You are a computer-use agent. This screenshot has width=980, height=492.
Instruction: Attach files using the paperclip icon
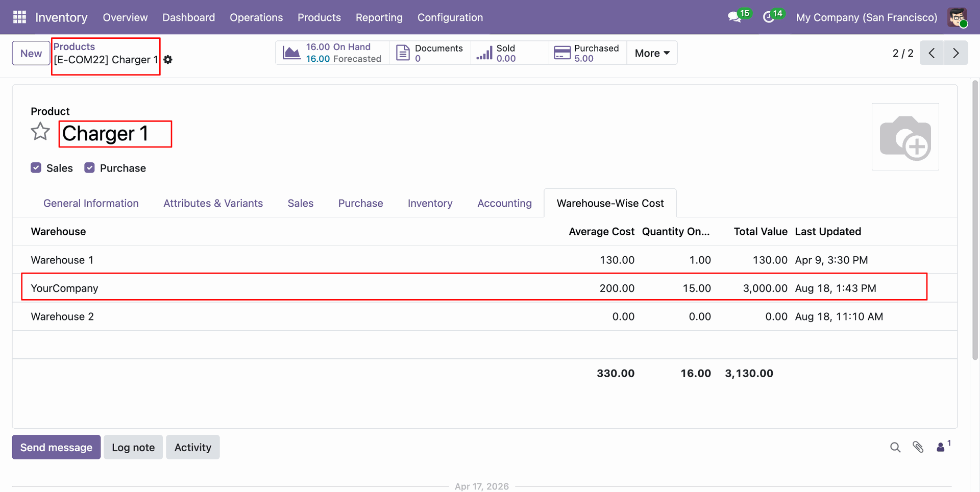pyautogui.click(x=918, y=447)
